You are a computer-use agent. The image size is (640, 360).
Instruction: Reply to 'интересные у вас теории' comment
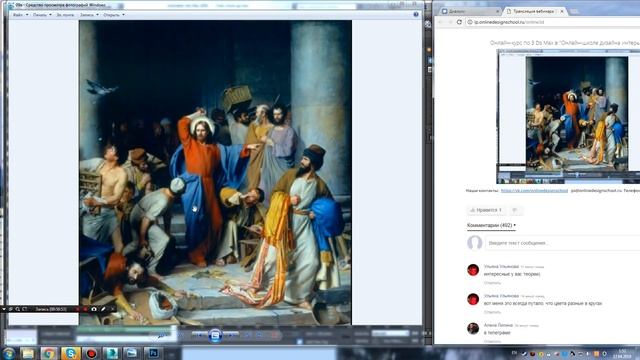coord(492,282)
